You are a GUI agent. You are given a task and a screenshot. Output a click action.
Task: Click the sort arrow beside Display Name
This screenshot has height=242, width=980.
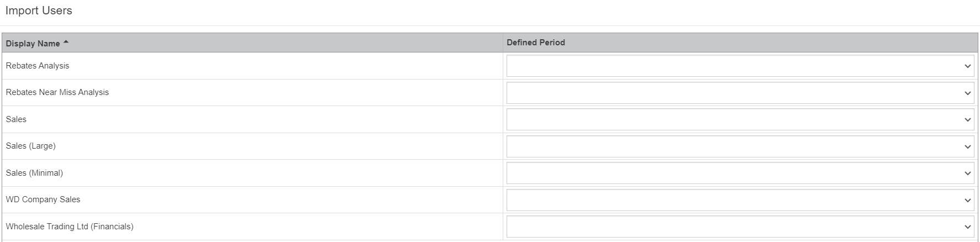[x=66, y=43]
